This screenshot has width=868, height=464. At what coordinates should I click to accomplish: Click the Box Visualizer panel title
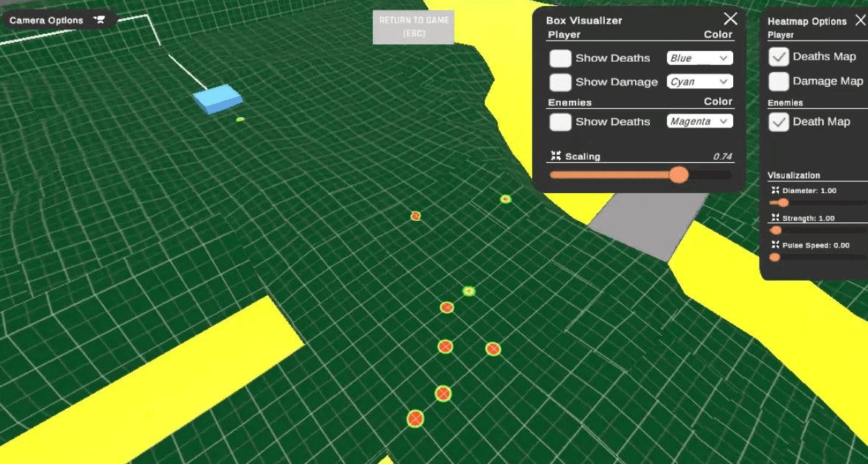[x=584, y=21]
